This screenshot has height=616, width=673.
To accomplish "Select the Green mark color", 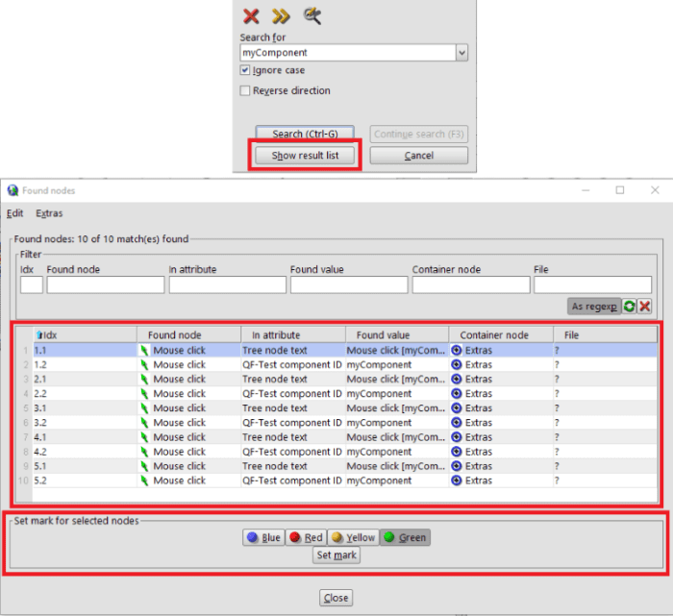I will coord(405,537).
